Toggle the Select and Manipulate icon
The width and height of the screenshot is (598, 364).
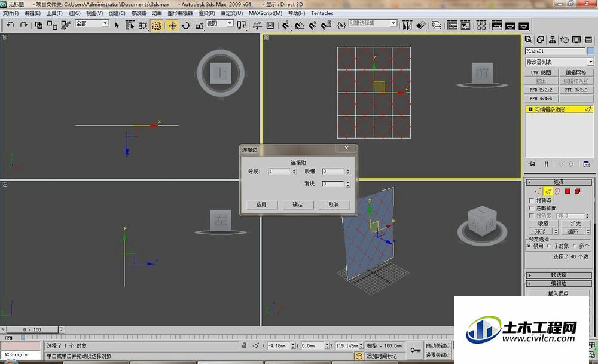click(257, 26)
